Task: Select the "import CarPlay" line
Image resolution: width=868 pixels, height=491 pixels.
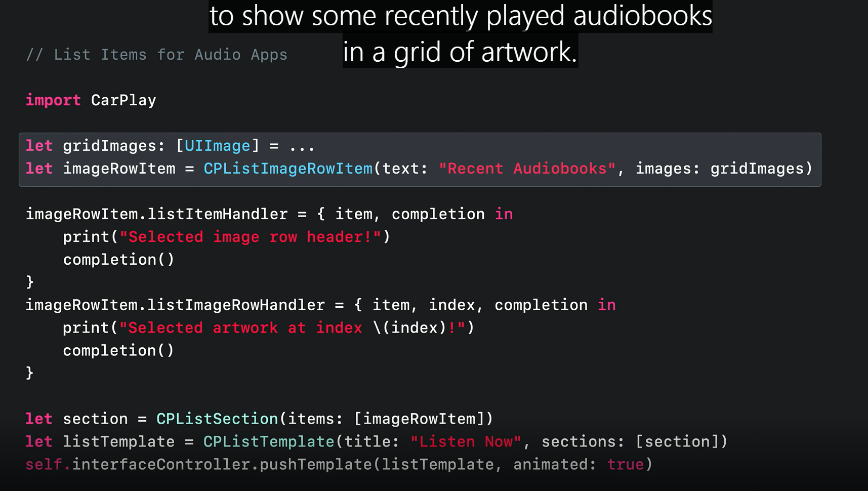Action: pyautogui.click(x=91, y=100)
